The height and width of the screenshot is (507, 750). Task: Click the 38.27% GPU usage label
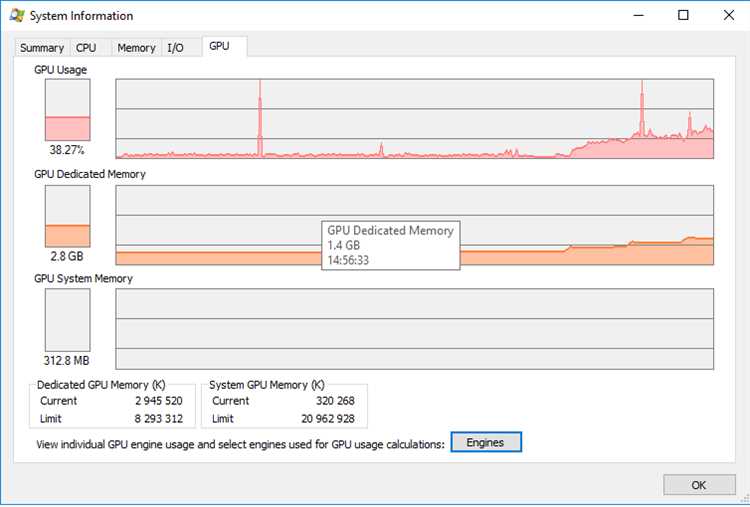click(x=67, y=151)
